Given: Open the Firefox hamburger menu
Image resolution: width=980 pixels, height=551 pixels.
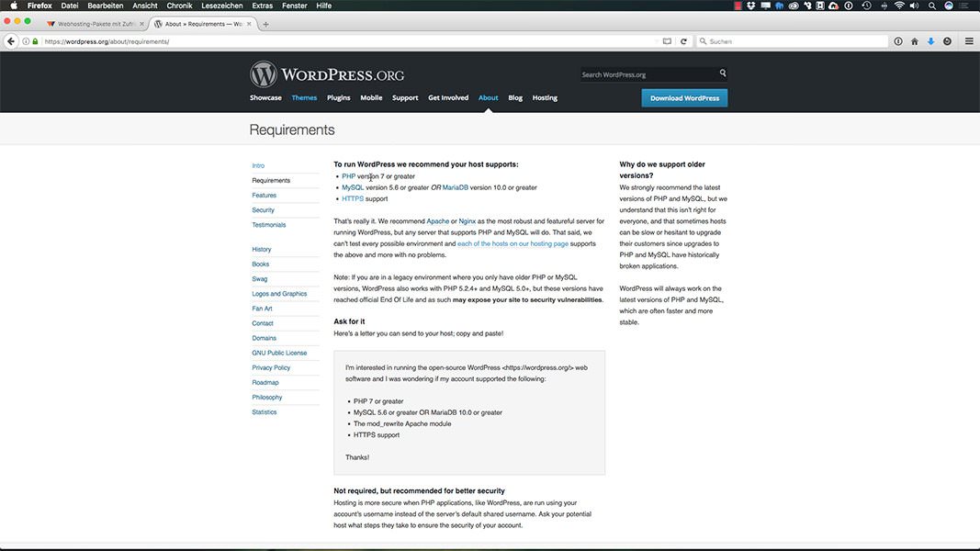Looking at the screenshot, I should pyautogui.click(x=969, y=41).
